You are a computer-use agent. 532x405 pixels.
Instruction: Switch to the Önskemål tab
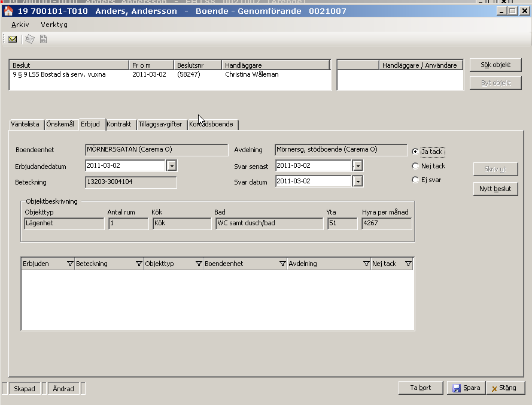(x=60, y=125)
